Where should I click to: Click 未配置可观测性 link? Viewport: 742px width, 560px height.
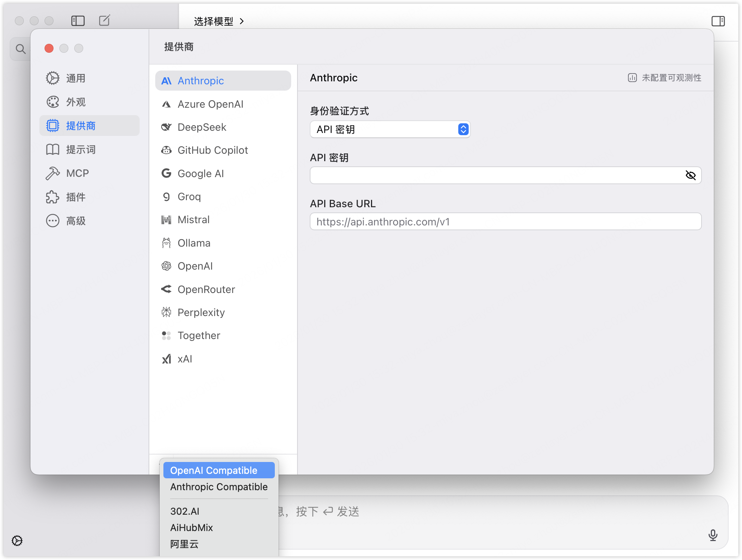(671, 78)
